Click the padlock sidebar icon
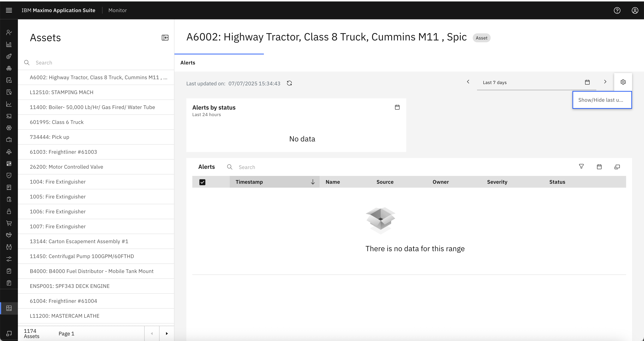This screenshot has height=341, width=644. pyautogui.click(x=9, y=211)
